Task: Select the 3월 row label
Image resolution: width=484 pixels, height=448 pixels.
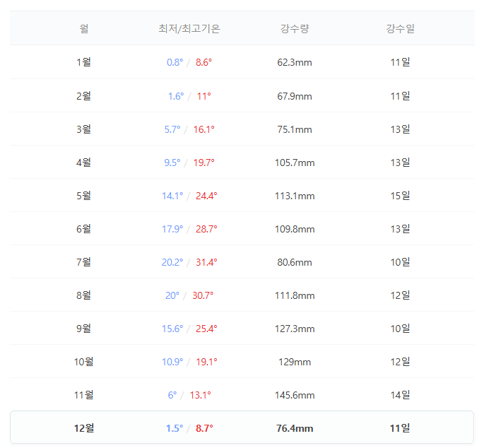Action: tap(83, 129)
